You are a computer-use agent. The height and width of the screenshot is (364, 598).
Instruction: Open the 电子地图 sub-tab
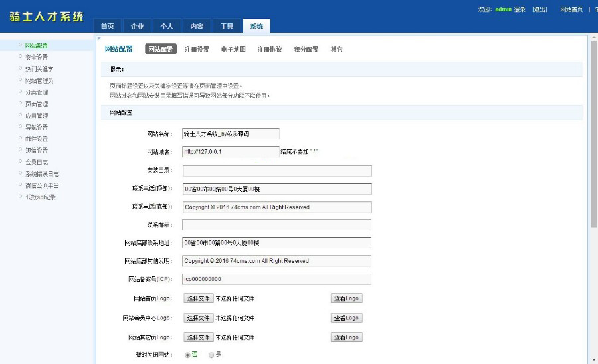tap(233, 50)
